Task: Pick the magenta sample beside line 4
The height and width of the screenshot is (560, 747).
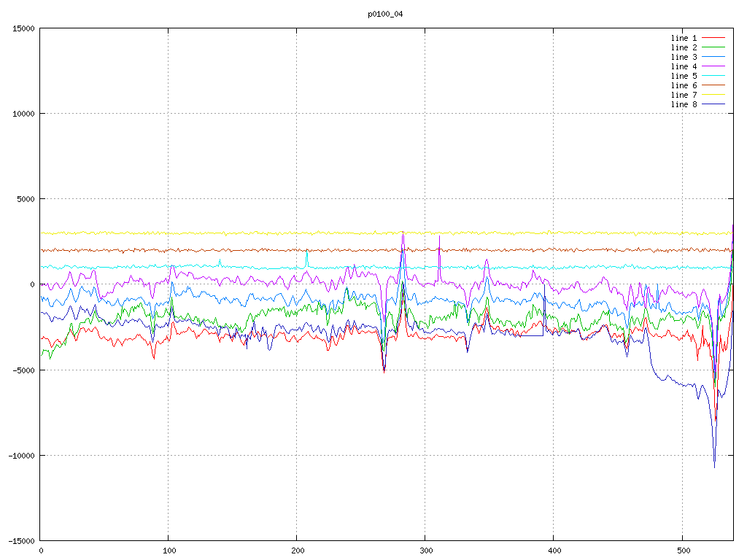Action: (713, 66)
